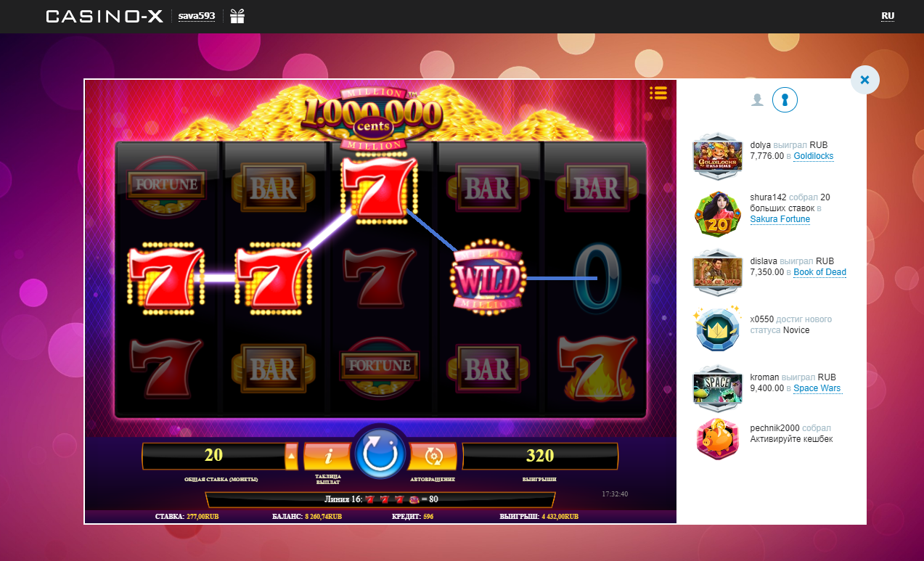Click the Goldilocks game thumbnail
The image size is (924, 561).
[x=718, y=156]
